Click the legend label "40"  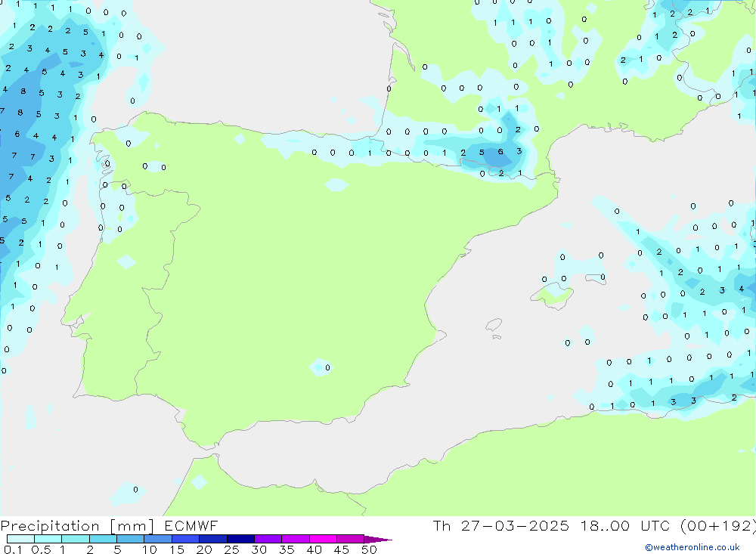(x=314, y=549)
